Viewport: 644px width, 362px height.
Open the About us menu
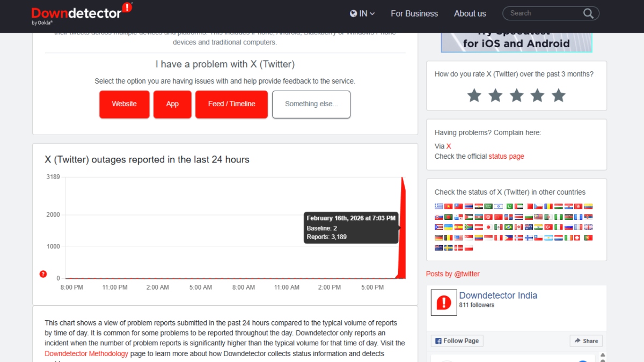pos(470,13)
